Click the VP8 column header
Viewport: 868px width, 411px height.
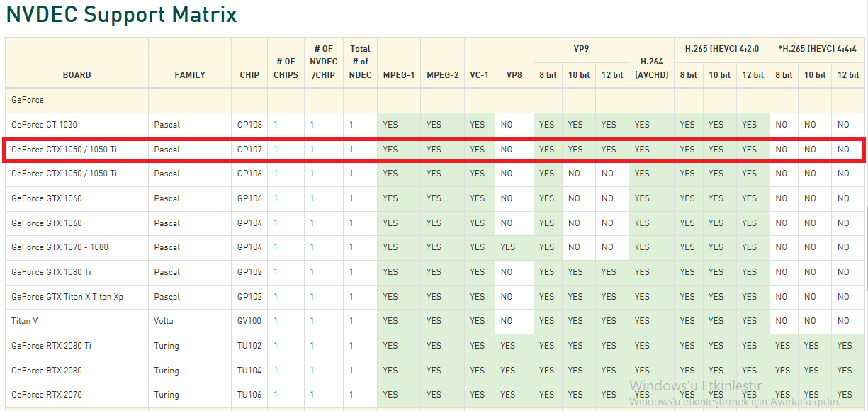[x=514, y=74]
